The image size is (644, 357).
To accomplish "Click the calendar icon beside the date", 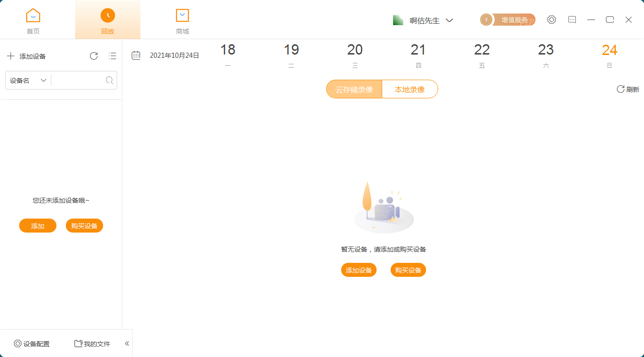I will [x=136, y=55].
